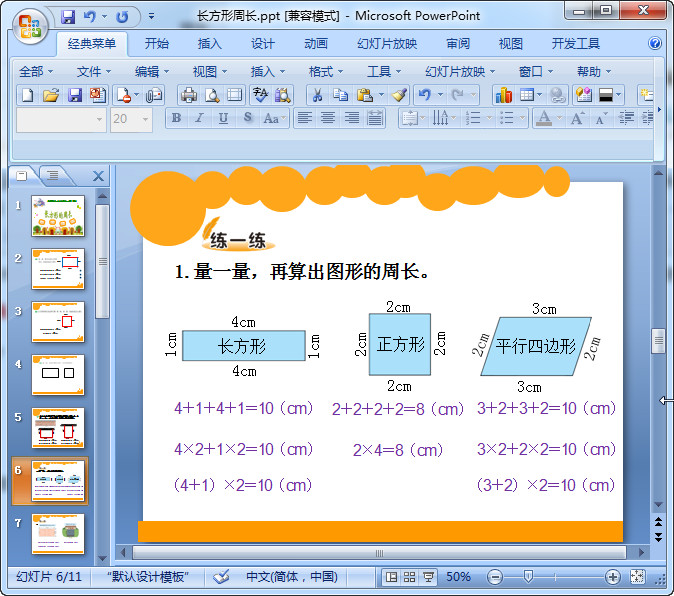Select slide 7 thumbnail
This screenshot has height=596, width=674.
(x=58, y=534)
